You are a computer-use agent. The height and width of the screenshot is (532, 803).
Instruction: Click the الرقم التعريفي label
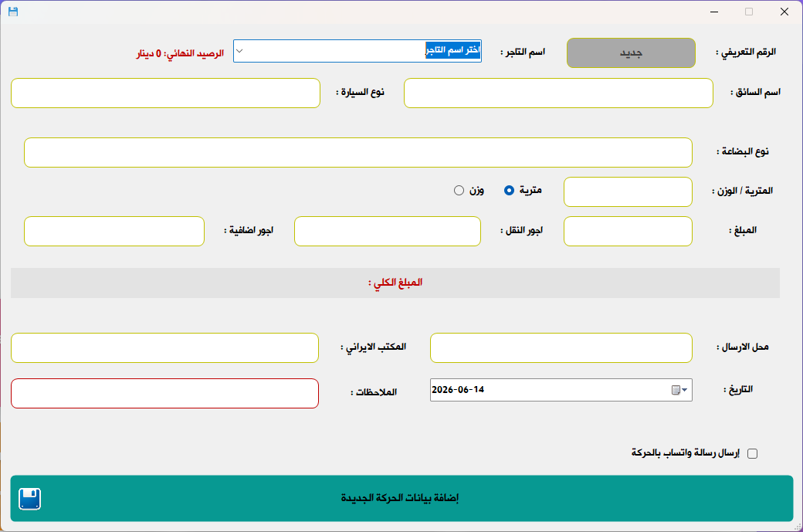coord(746,53)
